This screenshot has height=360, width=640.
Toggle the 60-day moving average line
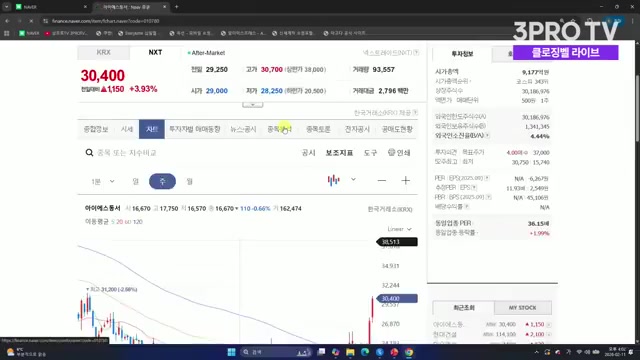point(128,222)
